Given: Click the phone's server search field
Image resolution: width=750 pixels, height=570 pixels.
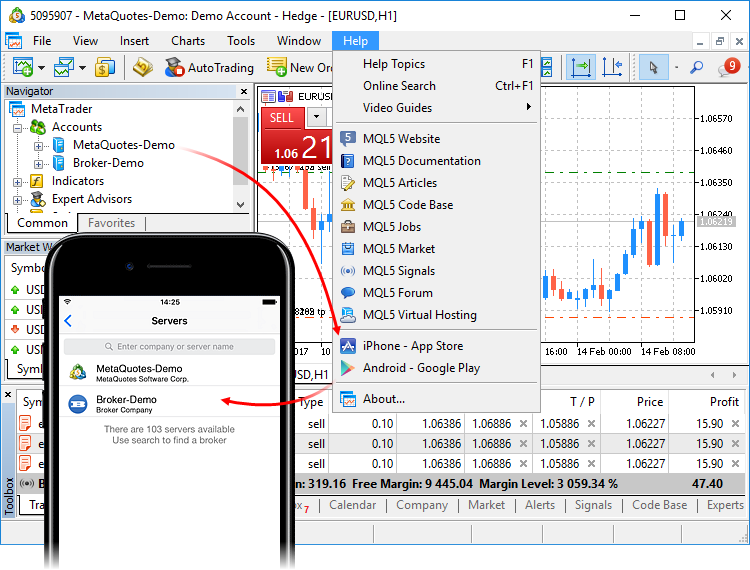Looking at the screenshot, I should tap(169, 347).
